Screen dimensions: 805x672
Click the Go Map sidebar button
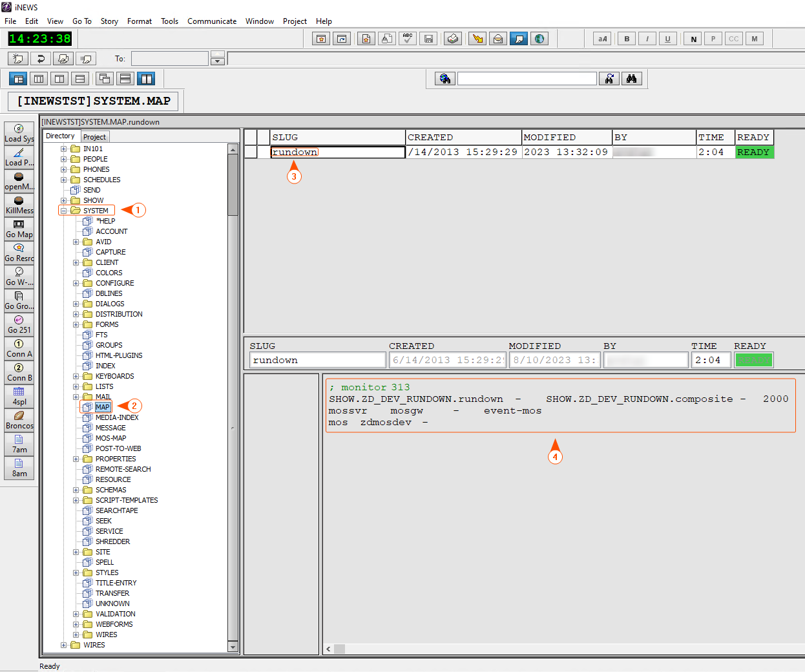(x=19, y=229)
